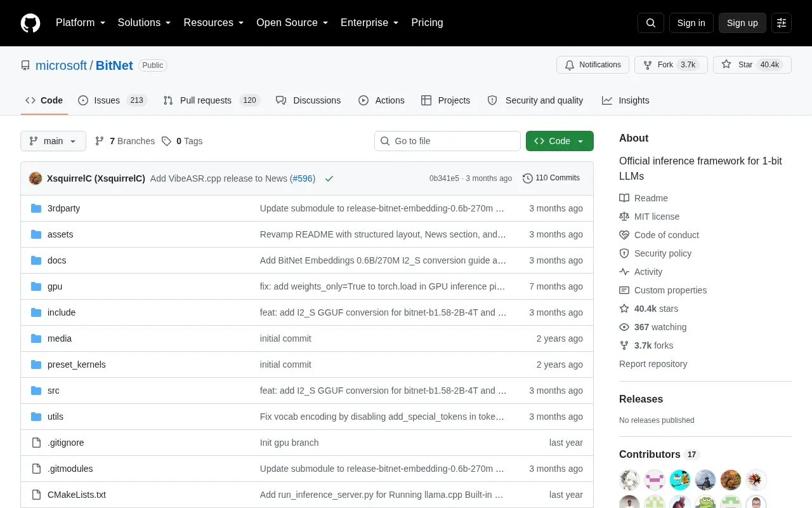Expand the Open Source navigation menu

pyautogui.click(x=292, y=23)
